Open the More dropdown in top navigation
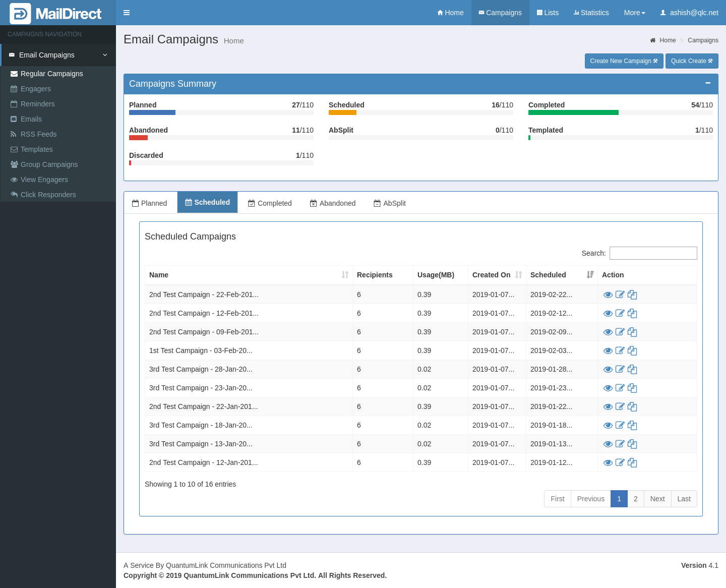The image size is (726, 588). tap(634, 13)
